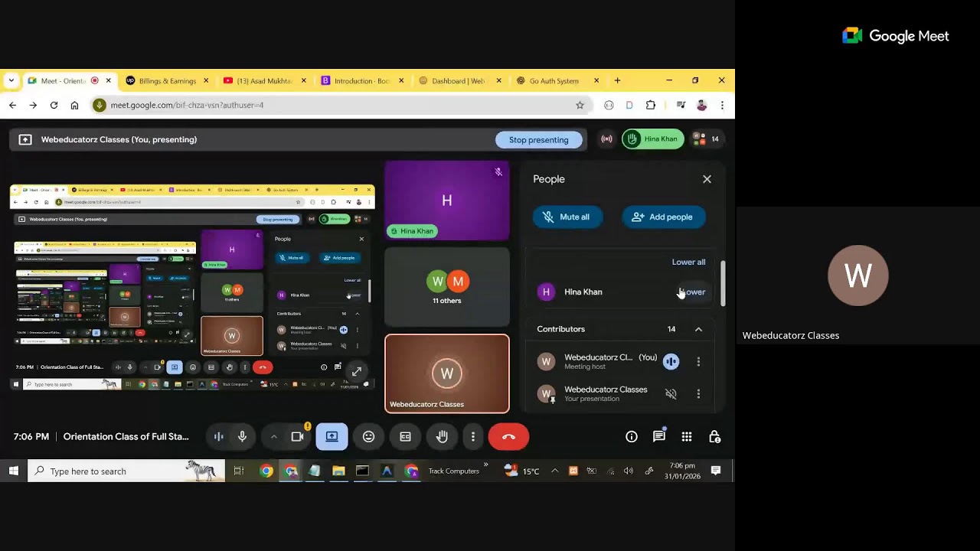980x551 pixels.
Task: Open Windows notification center
Action: [716, 471]
